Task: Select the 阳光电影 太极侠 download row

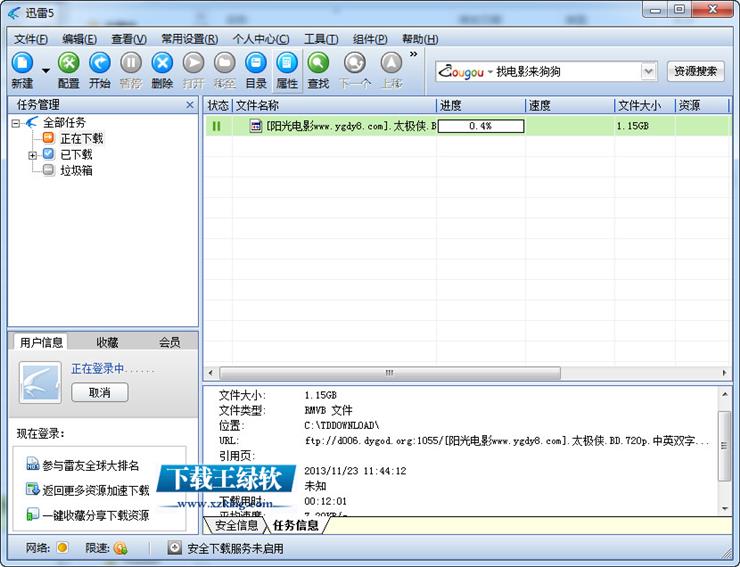Action: pos(468,126)
